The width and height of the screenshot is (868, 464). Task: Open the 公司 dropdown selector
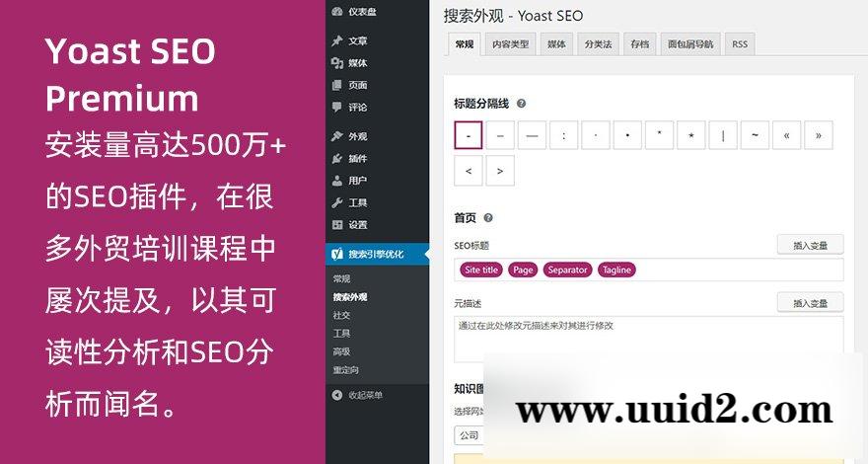click(470, 435)
